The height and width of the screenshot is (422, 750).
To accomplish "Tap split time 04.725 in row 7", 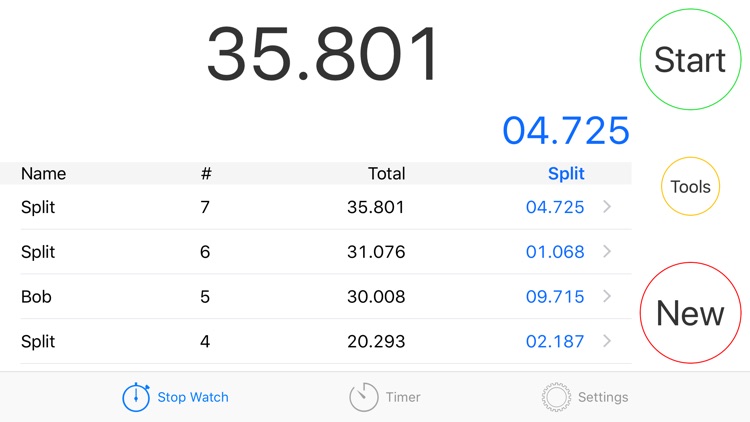I will (555, 207).
